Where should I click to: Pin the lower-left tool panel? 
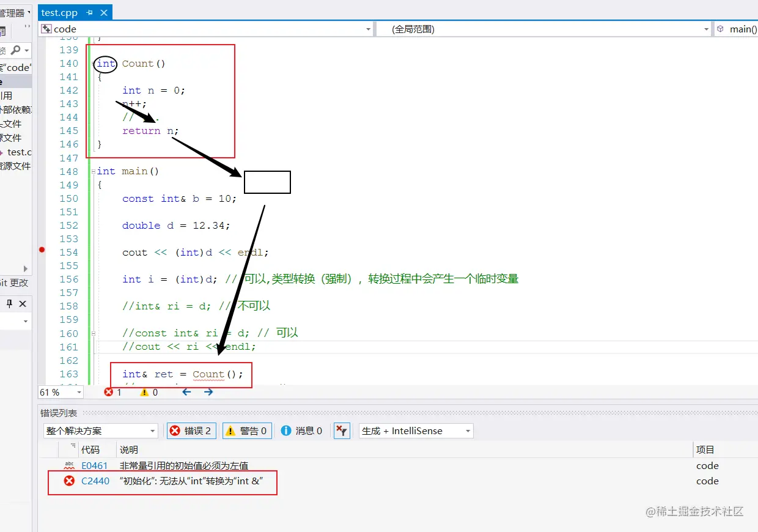9,304
